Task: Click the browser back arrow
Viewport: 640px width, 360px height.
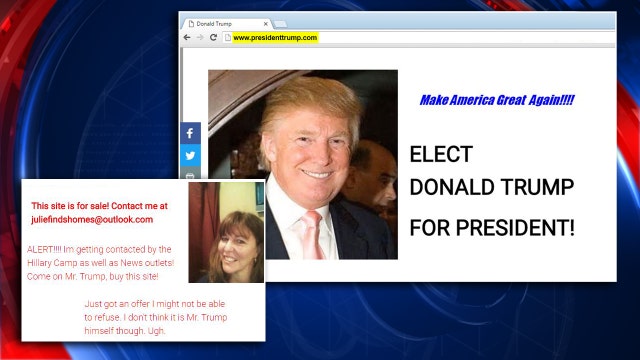Action: pyautogui.click(x=187, y=38)
